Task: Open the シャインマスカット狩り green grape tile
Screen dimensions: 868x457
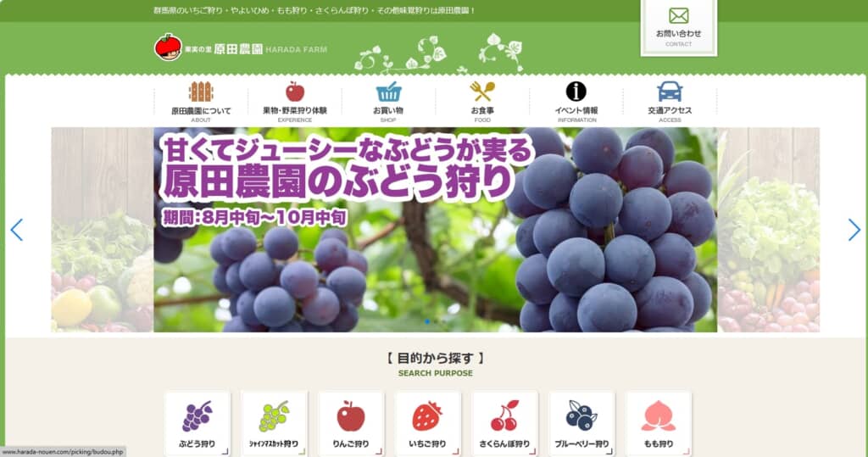Action: click(x=274, y=424)
